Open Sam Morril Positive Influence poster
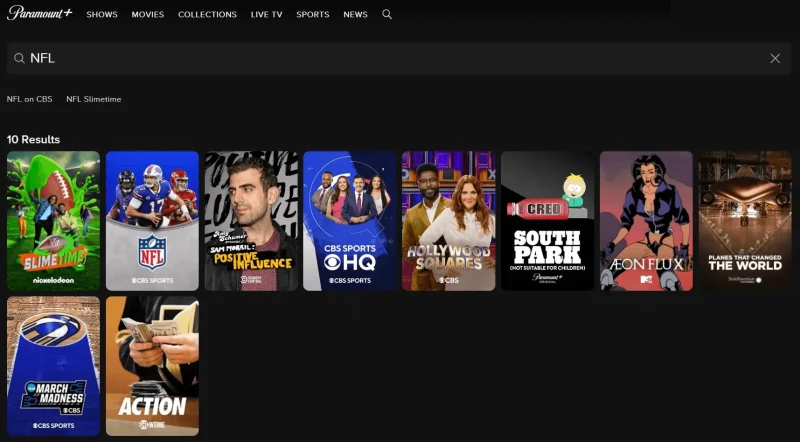 251,221
